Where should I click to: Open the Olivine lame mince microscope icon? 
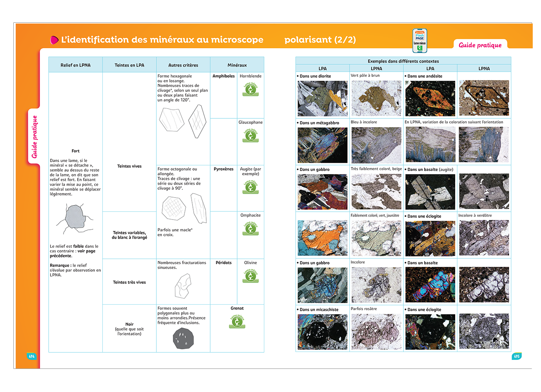251,276
